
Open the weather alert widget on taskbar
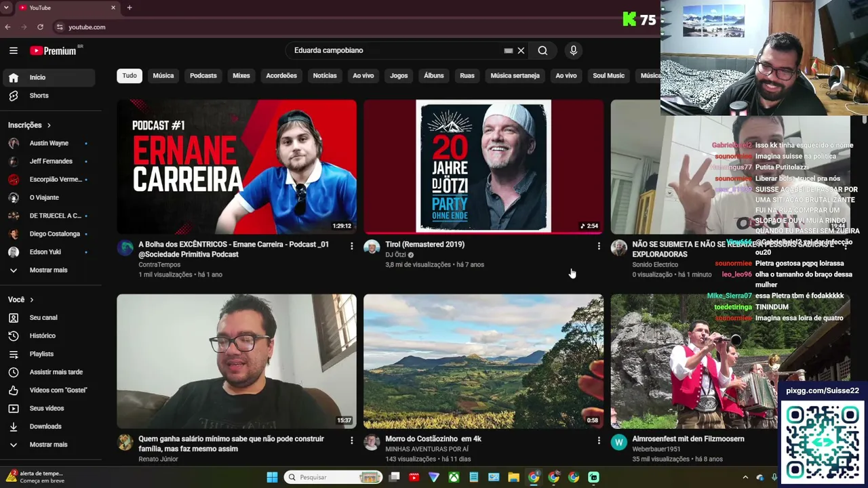(x=35, y=477)
